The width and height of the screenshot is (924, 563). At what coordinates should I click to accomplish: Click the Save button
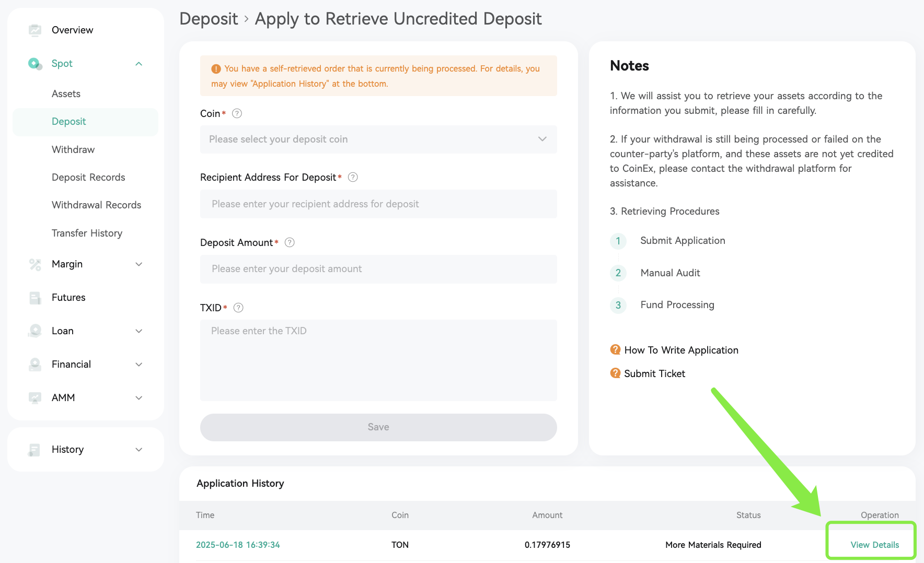tap(378, 427)
